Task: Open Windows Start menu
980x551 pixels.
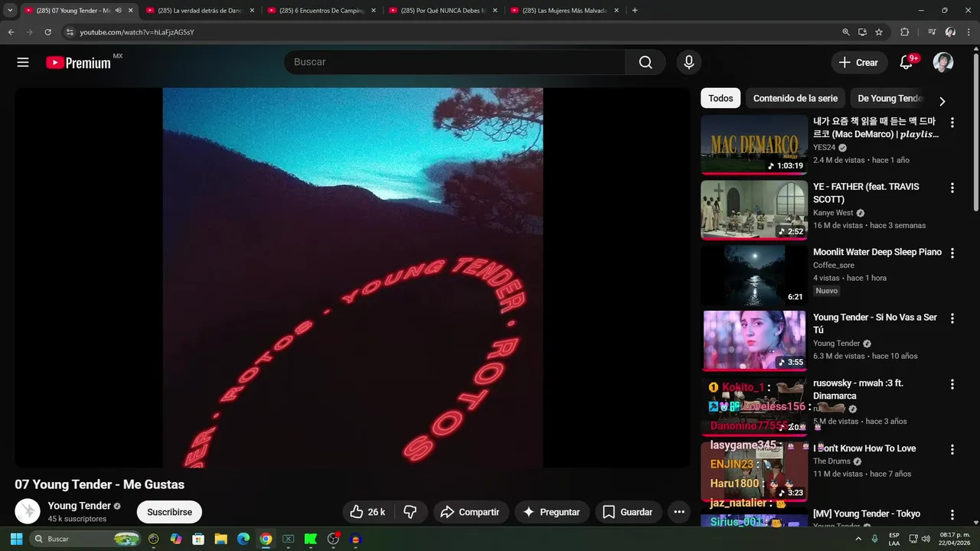Action: click(x=16, y=539)
